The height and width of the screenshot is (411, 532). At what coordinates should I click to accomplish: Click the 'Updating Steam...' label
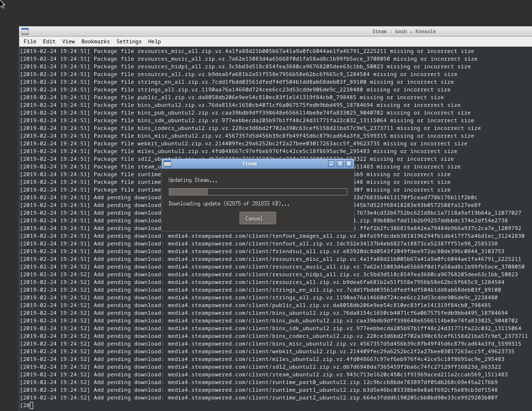point(193,180)
